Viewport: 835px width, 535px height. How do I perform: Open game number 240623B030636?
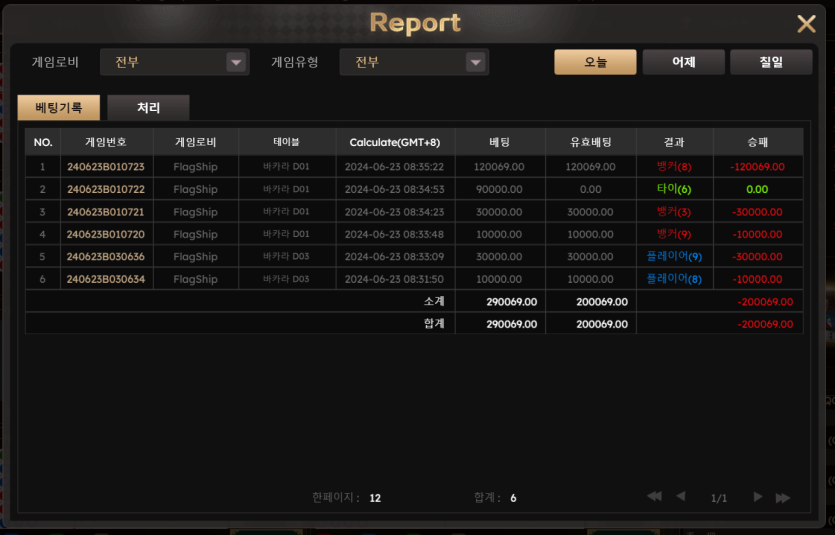tap(106, 257)
